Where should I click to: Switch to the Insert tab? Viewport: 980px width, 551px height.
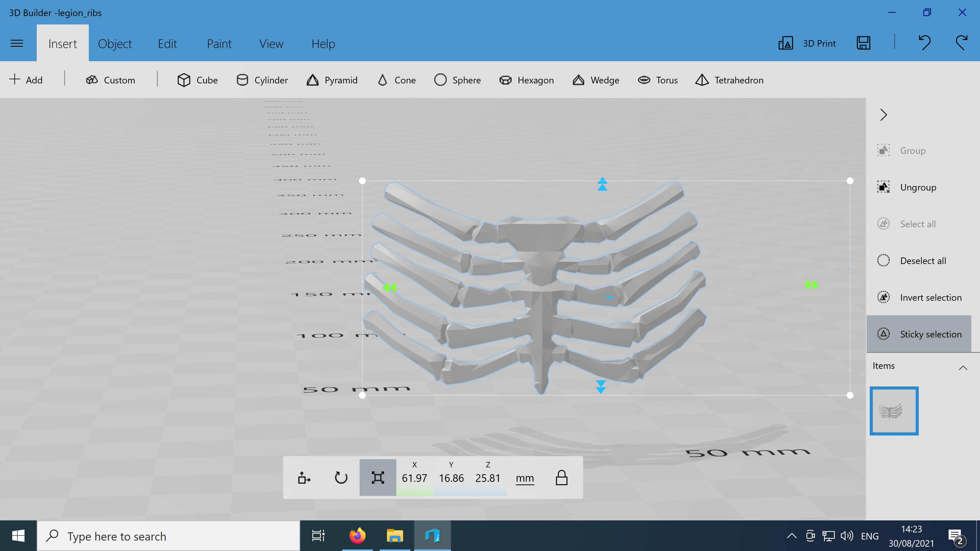click(x=62, y=43)
